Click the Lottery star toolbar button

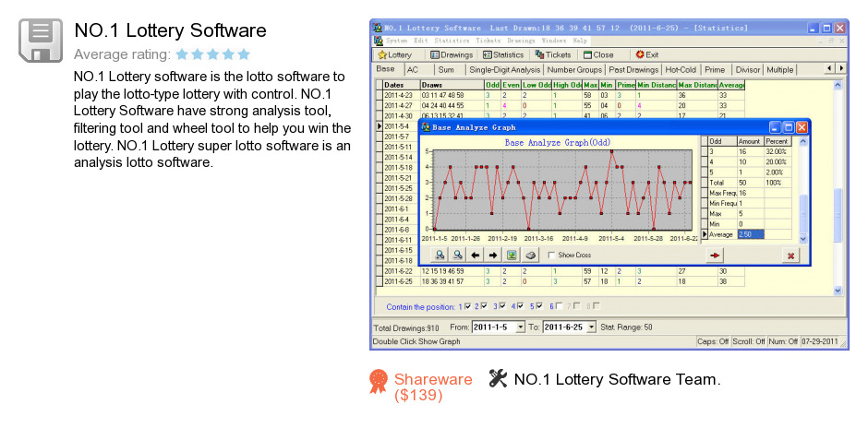(394, 54)
